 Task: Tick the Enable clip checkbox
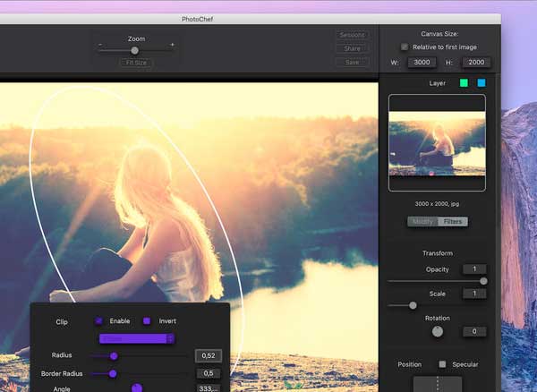pyautogui.click(x=98, y=320)
